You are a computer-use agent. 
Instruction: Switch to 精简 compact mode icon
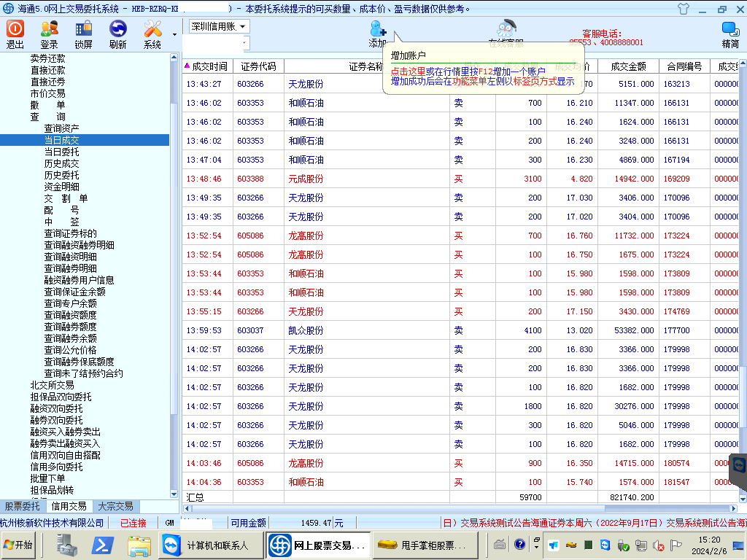pyautogui.click(x=730, y=30)
